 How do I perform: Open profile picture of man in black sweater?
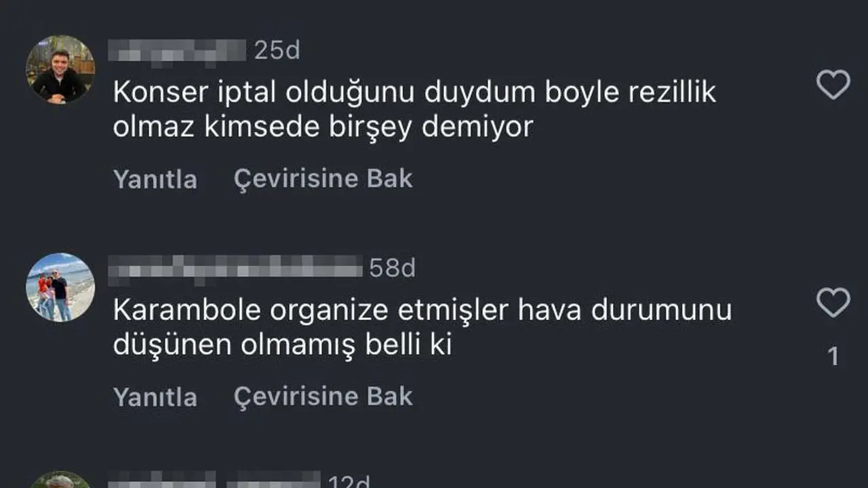tap(60, 70)
